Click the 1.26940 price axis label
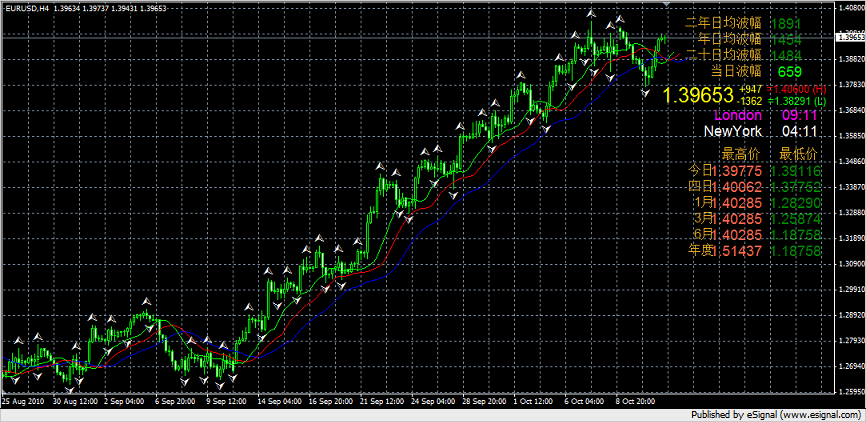866x422 pixels. [x=851, y=367]
